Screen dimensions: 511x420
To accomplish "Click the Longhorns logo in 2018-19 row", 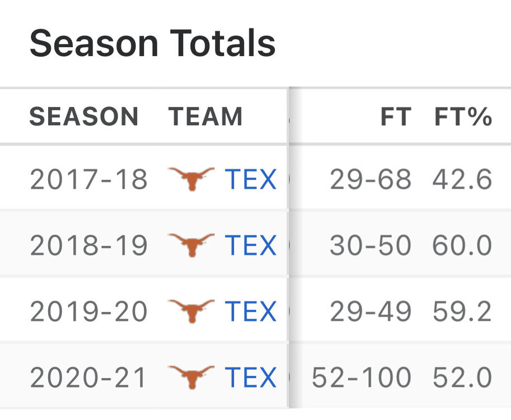I will pos(191,245).
